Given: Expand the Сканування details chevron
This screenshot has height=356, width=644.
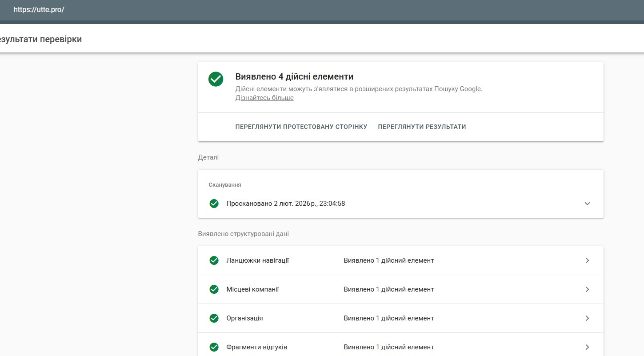Looking at the screenshot, I should [587, 204].
